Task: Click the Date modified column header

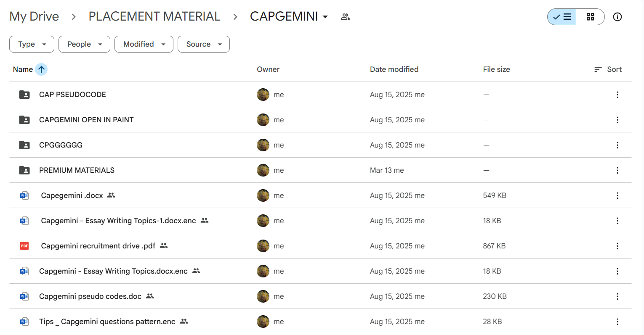Action: tap(394, 69)
